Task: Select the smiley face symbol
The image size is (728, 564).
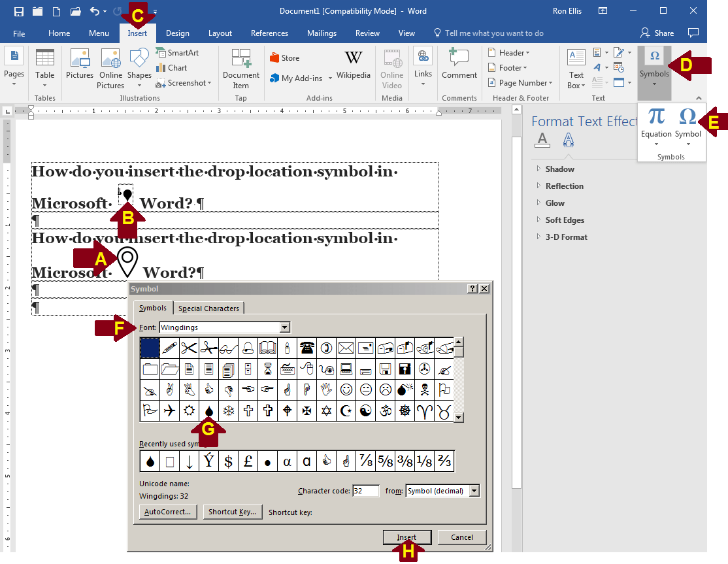Action: 346,390
